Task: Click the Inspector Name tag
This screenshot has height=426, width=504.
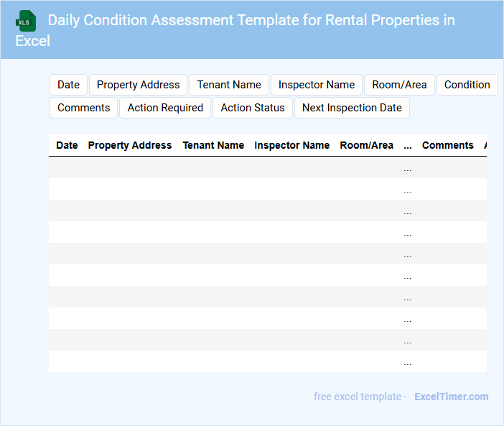Action: [x=317, y=85]
